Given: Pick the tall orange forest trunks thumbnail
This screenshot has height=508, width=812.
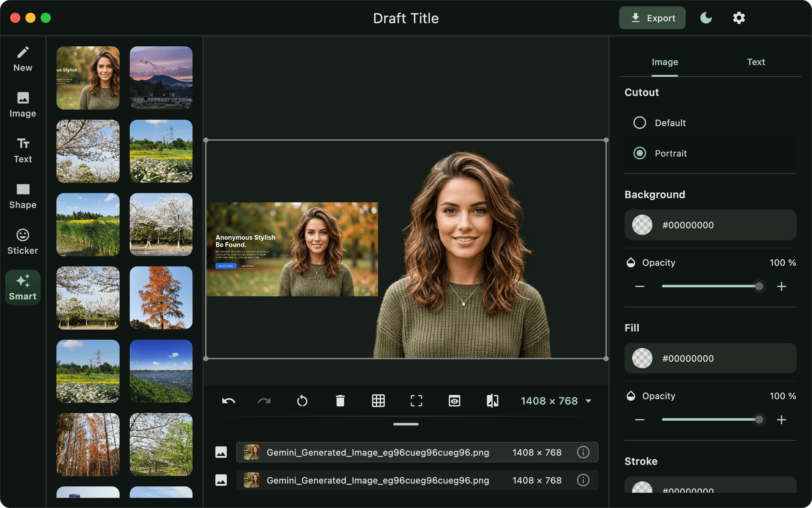Looking at the screenshot, I should coord(88,444).
